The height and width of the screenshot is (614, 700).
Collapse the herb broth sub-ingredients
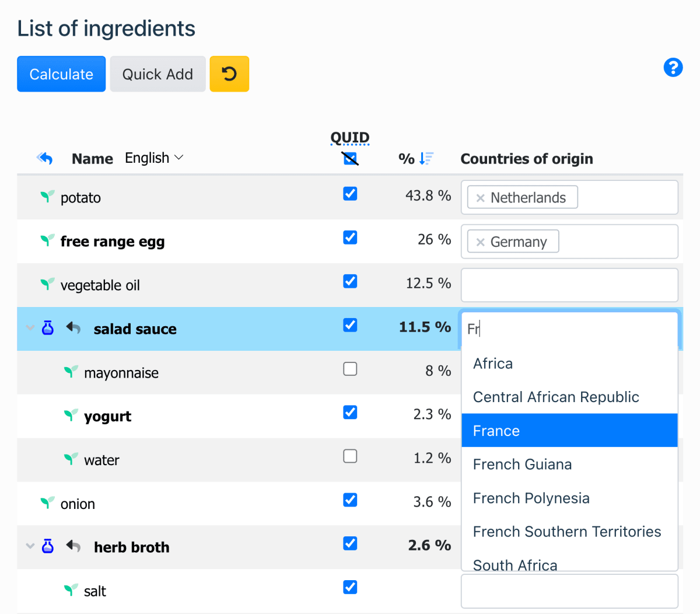(x=30, y=547)
